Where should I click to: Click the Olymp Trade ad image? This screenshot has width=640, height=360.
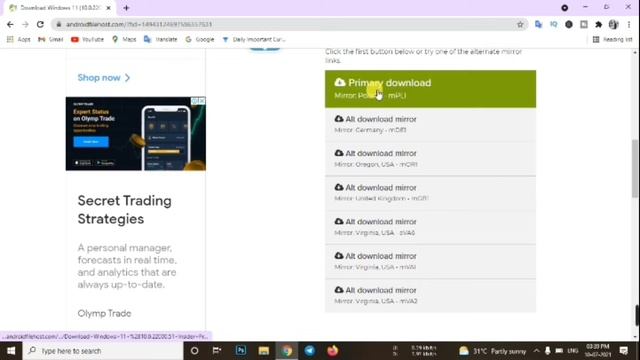pyautogui.click(x=136, y=133)
